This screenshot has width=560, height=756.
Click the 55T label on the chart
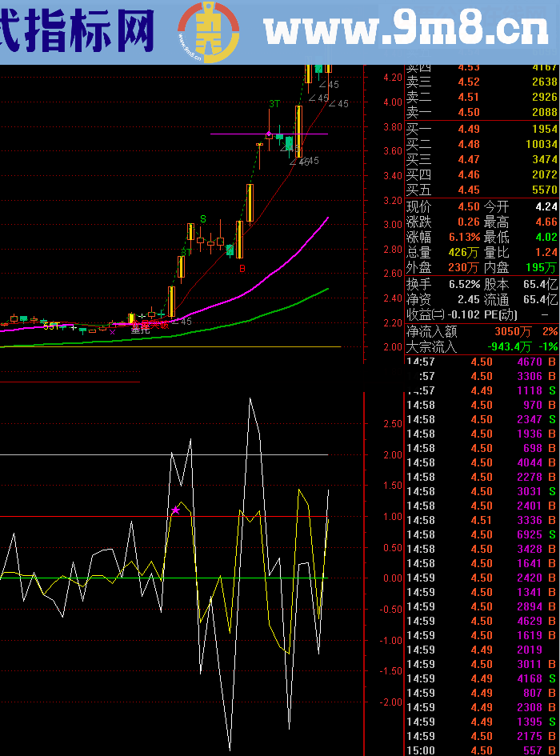(x=51, y=326)
